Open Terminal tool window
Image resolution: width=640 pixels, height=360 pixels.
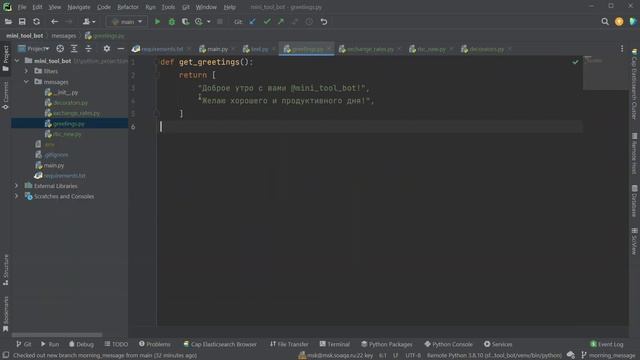[335, 344]
